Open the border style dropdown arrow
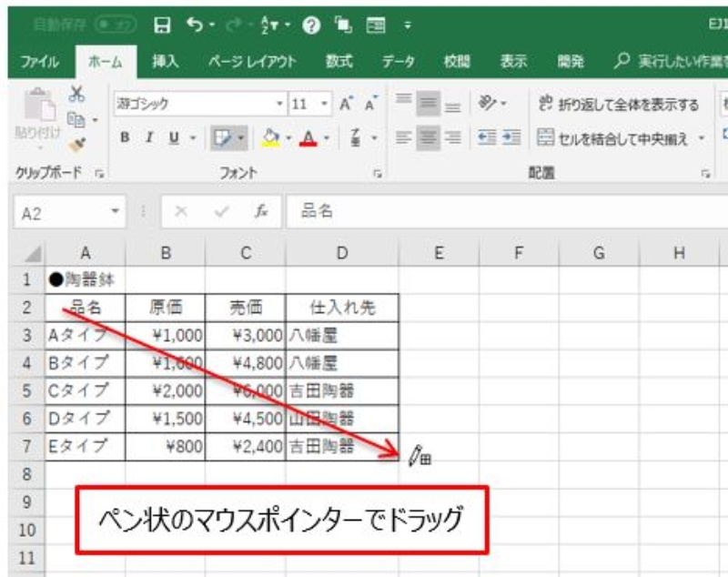 [240, 137]
